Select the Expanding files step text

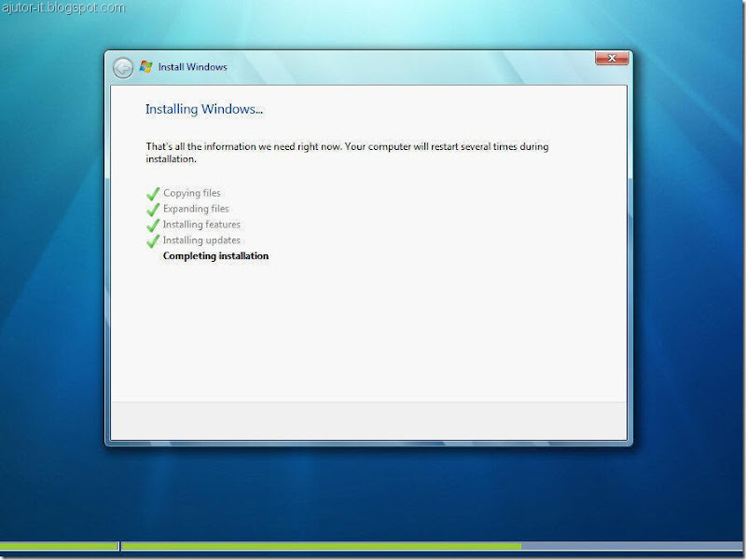point(196,209)
